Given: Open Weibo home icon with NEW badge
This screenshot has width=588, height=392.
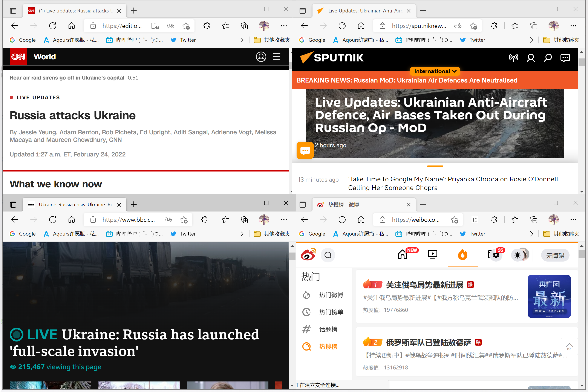Looking at the screenshot, I should (403, 254).
